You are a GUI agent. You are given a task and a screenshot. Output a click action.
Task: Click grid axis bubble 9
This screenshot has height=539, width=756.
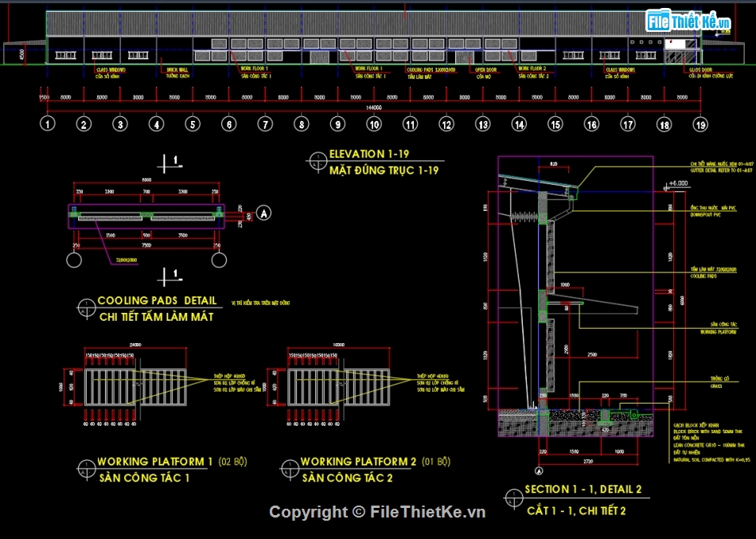pos(337,124)
